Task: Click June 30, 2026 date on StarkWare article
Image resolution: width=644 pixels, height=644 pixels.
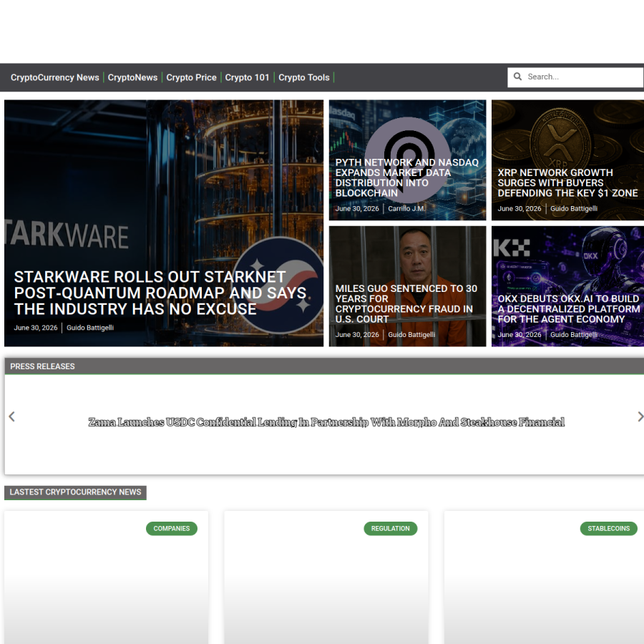Action: click(36, 327)
